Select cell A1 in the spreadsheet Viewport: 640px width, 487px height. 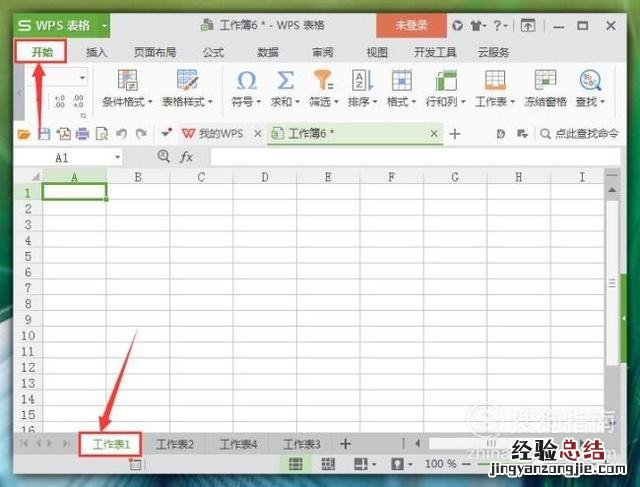pyautogui.click(x=75, y=192)
